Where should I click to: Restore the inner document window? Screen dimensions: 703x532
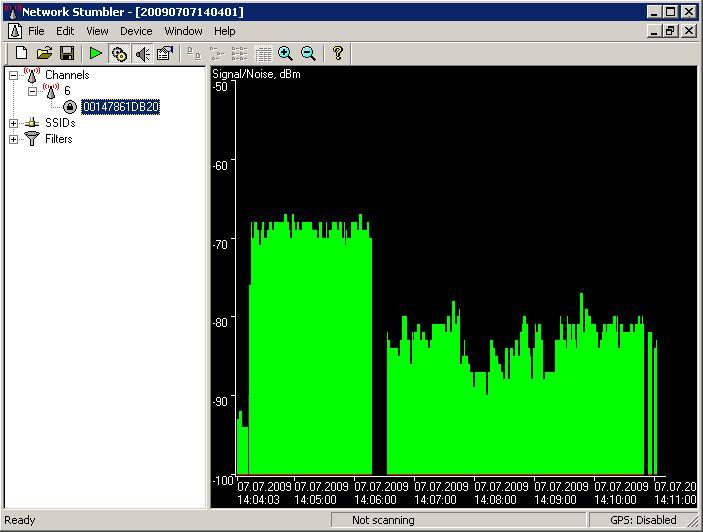tap(670, 31)
